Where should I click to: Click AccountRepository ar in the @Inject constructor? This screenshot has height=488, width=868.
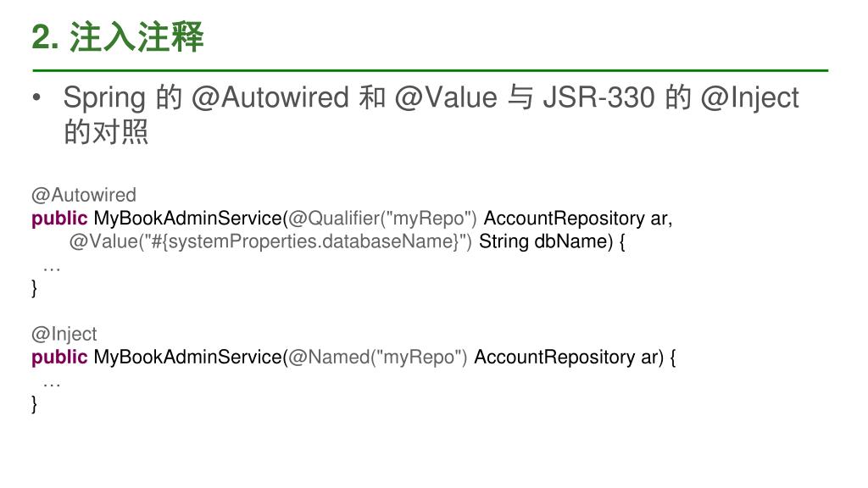[569, 358]
